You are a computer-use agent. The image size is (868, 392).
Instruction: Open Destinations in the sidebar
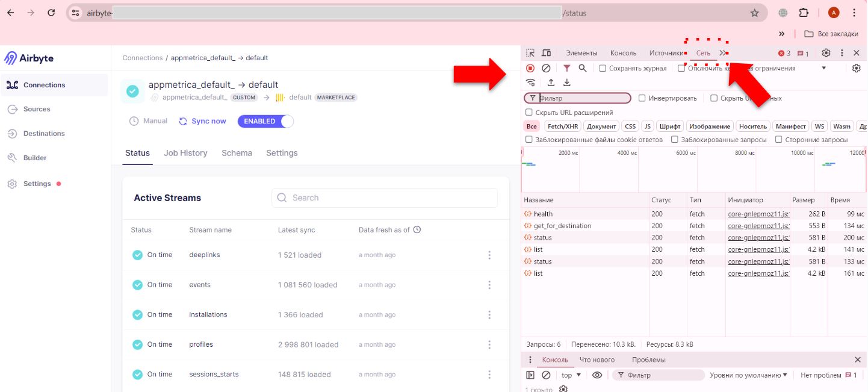44,133
